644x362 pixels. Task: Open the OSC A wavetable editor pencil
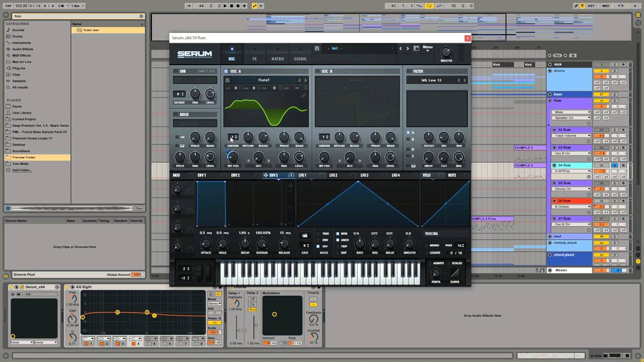(303, 95)
